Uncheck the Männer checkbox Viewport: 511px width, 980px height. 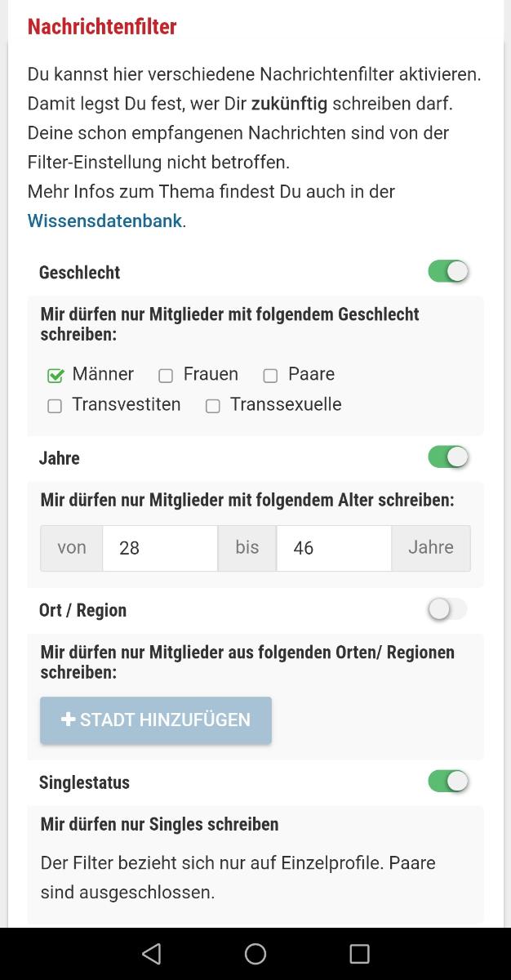(56, 376)
